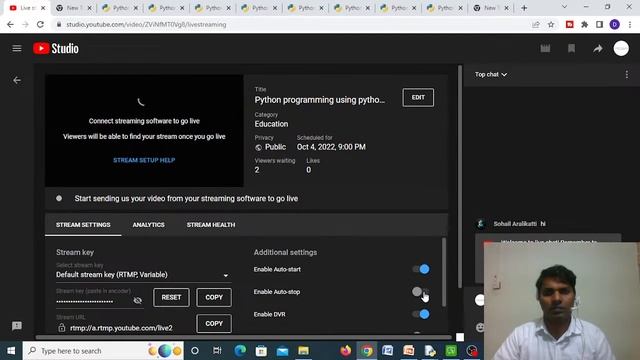Open the Top chat dropdown

(x=491, y=74)
